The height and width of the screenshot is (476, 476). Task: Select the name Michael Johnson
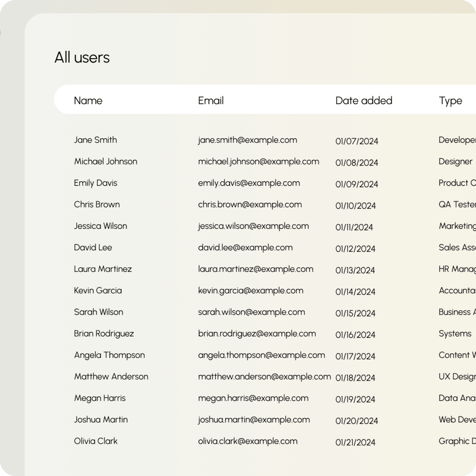[x=106, y=161]
